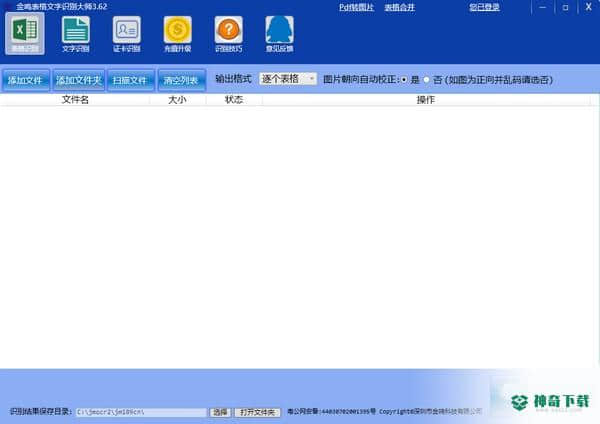Open ID card recognition (证卡识别) icon
Screen dimensions: 600x424
[x=127, y=34]
